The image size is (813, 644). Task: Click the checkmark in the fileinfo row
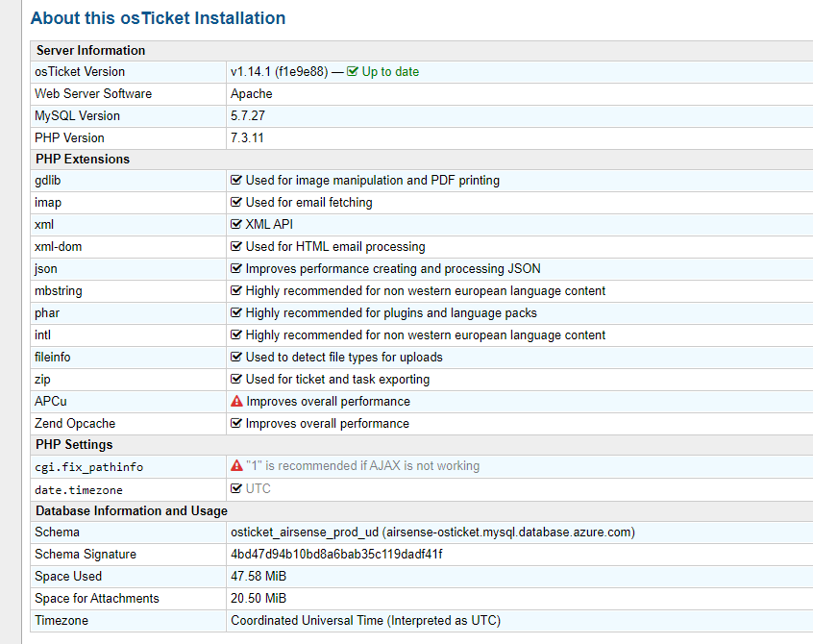[x=236, y=358]
